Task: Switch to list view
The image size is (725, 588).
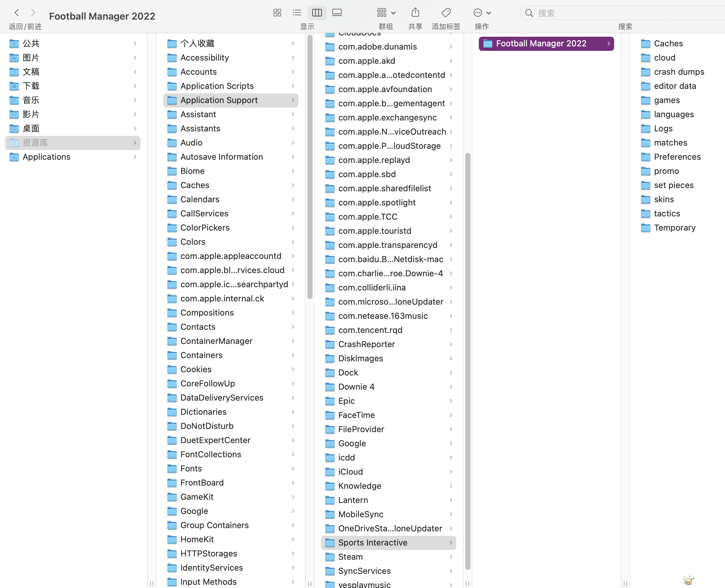Action: 297,13
